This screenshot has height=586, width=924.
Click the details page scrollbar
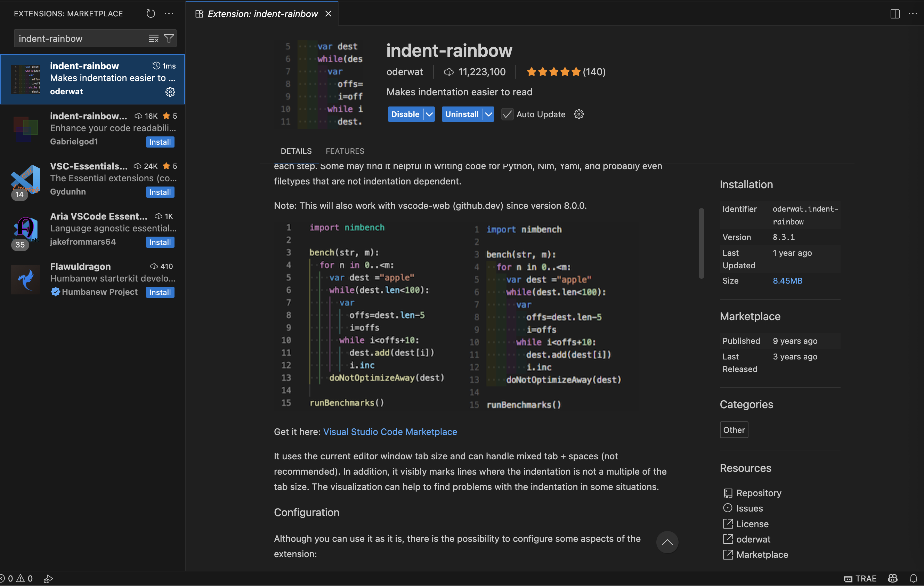pos(701,244)
